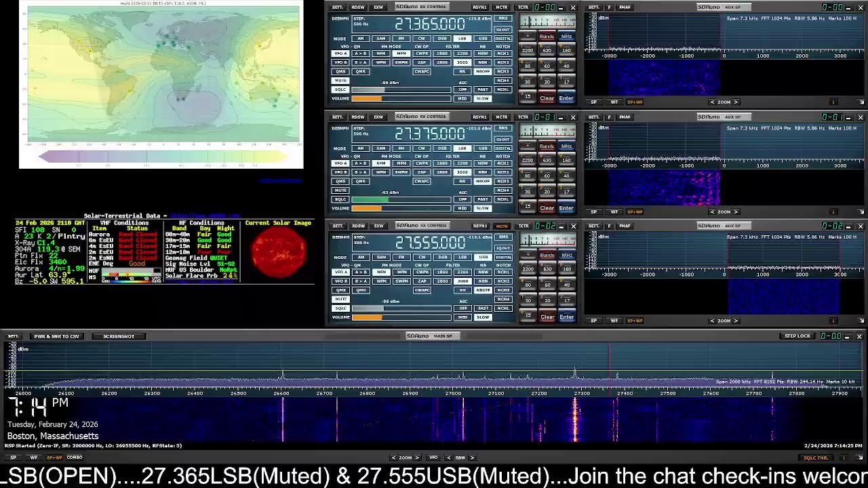This screenshot has height=488, width=868.
Task: Click the 27.375.000 frequency display
Action: click(430, 134)
